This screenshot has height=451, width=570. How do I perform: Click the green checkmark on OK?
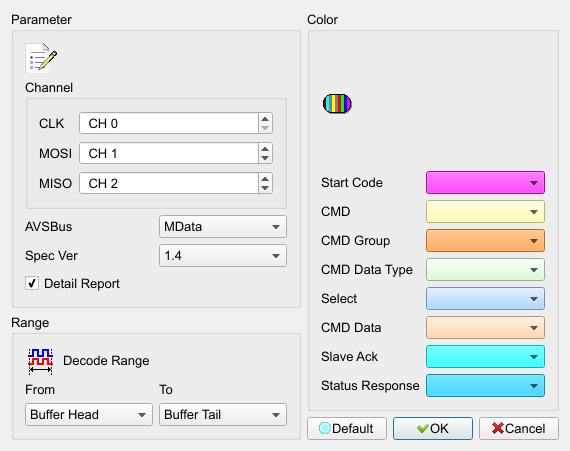pyautogui.click(x=423, y=428)
